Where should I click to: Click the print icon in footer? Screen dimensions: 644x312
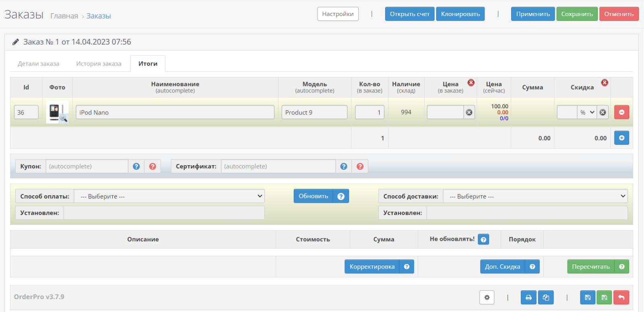point(528,298)
